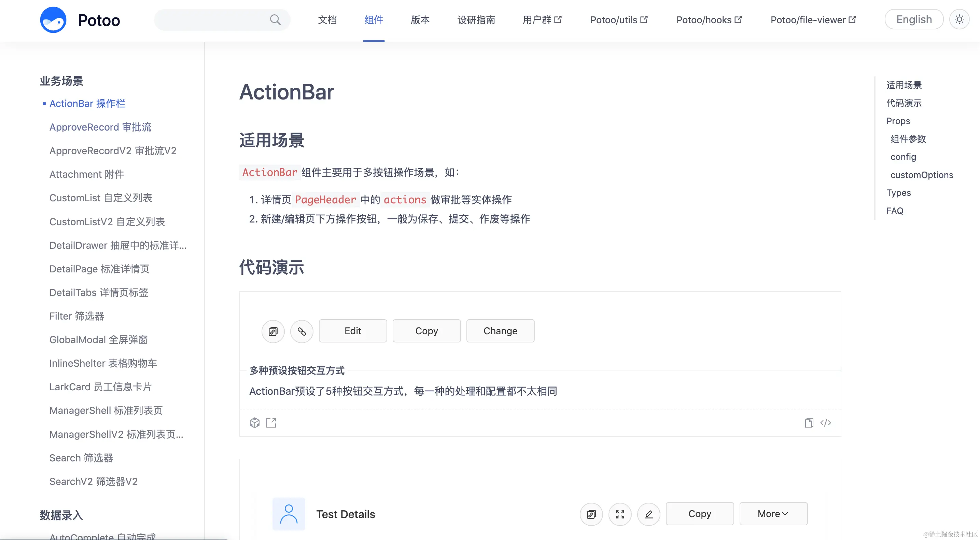Select DetailPage 标准详情页 in sidebar
The width and height of the screenshot is (980, 540).
point(99,269)
